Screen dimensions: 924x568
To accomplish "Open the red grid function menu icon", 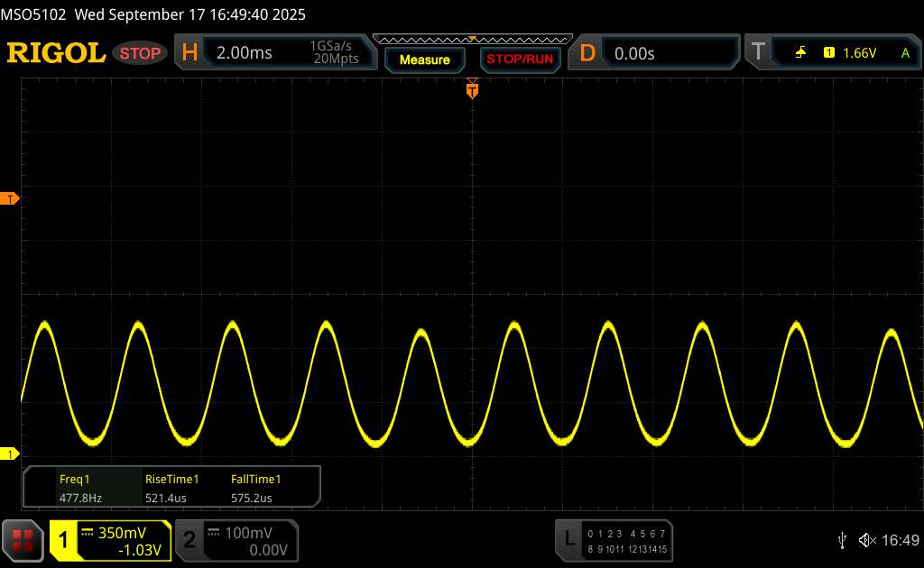I will 23,539.
